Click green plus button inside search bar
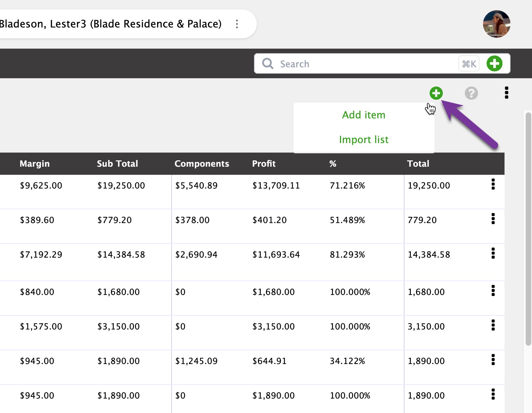Screen dimensions: 532x413 494,63
